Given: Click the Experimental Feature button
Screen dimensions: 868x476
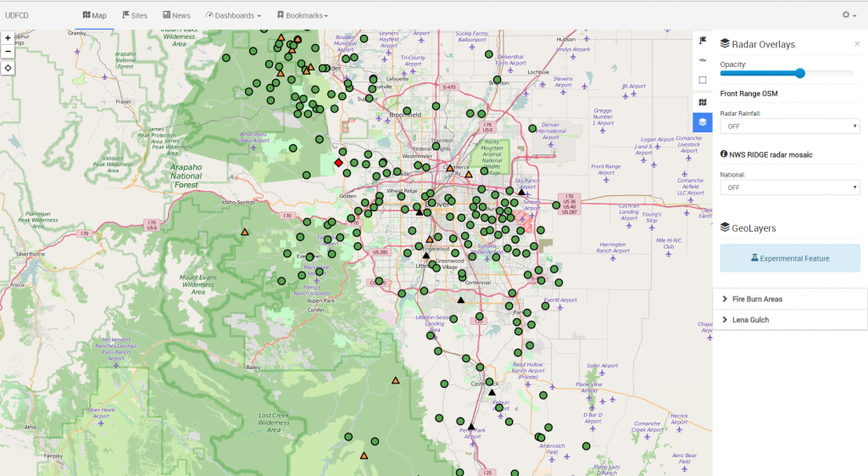Looking at the screenshot, I should (x=789, y=258).
